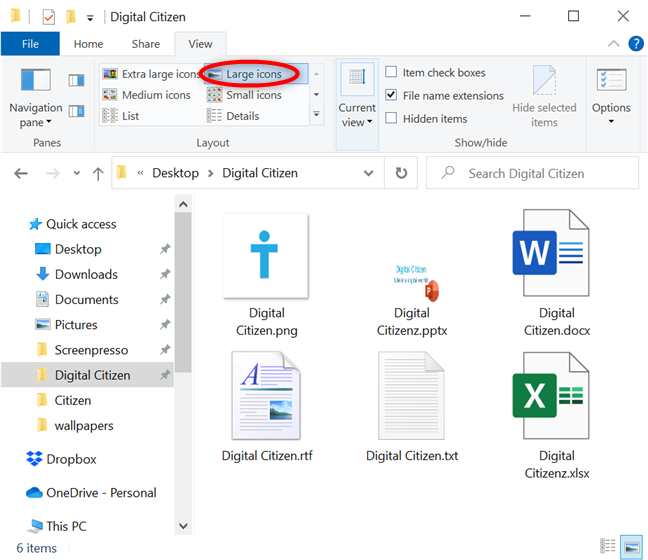Refresh the folder view

[x=401, y=173]
